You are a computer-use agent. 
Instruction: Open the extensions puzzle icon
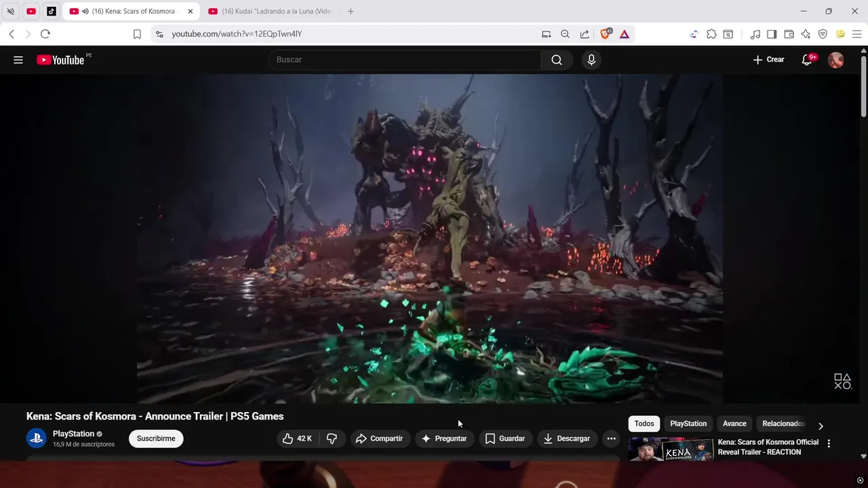point(711,34)
